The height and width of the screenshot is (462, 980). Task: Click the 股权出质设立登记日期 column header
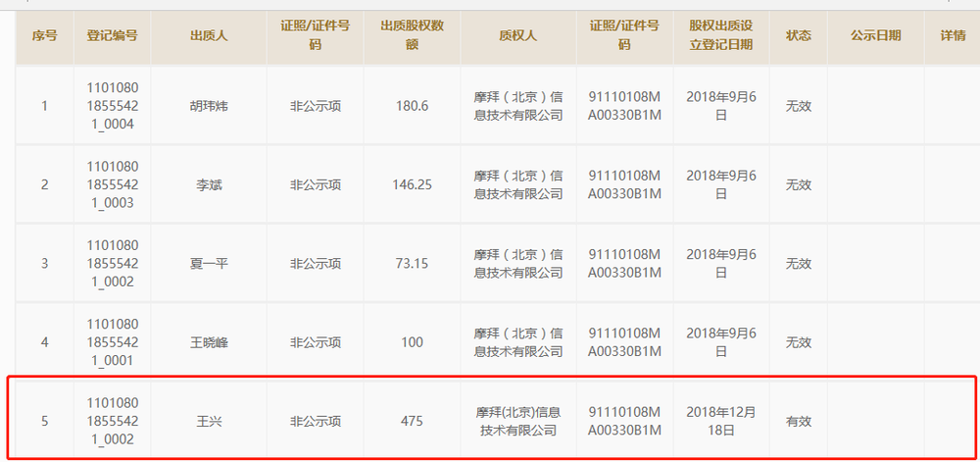coord(720,35)
